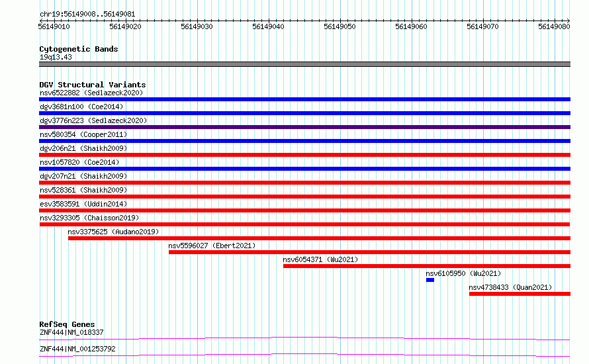589x364 pixels.
Task: Click the nsv3375625 (Audano2019) label
Action: tap(113, 232)
